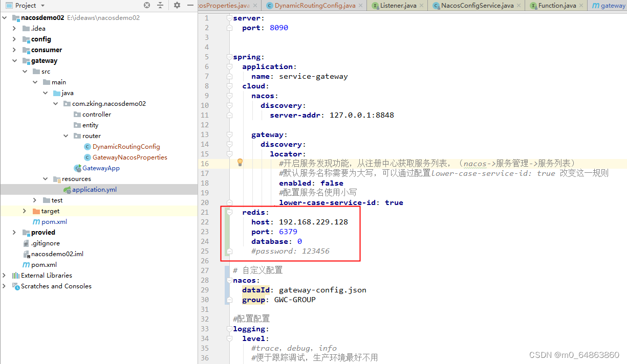Open GatewayApp in the project tree
Screen dimensions: 627x364
(x=101, y=168)
